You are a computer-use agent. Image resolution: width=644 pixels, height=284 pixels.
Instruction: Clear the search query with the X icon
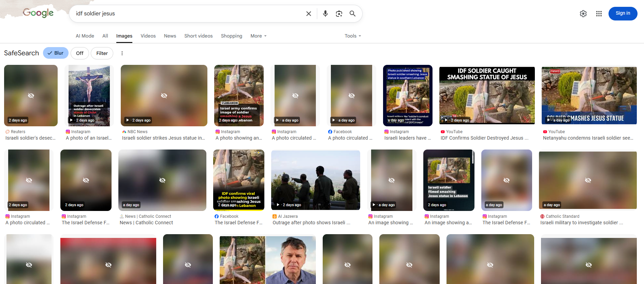click(309, 14)
